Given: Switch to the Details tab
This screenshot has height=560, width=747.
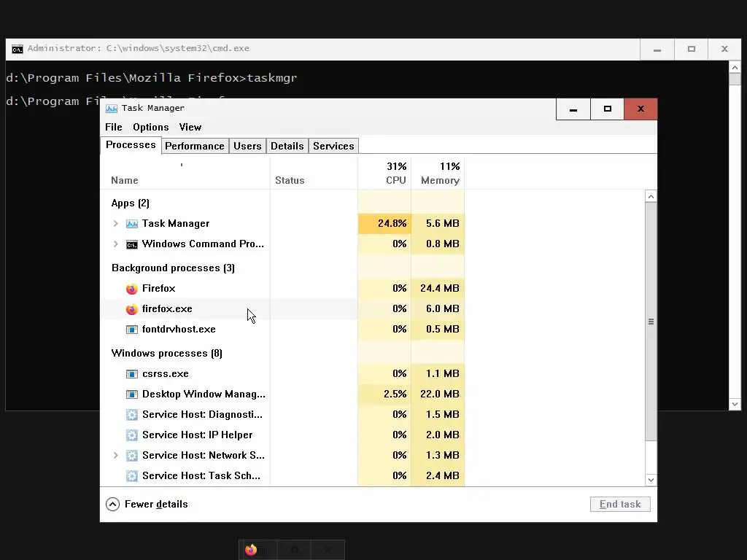Looking at the screenshot, I should (x=287, y=146).
